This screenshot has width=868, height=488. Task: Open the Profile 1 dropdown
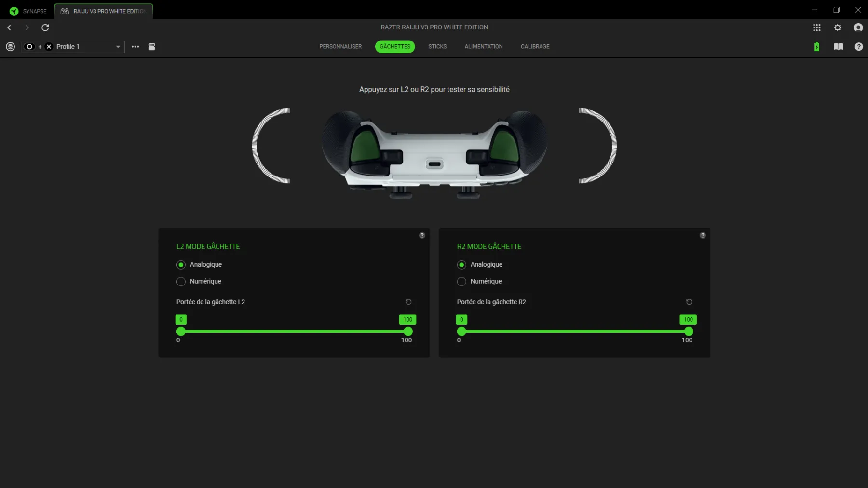coord(118,47)
